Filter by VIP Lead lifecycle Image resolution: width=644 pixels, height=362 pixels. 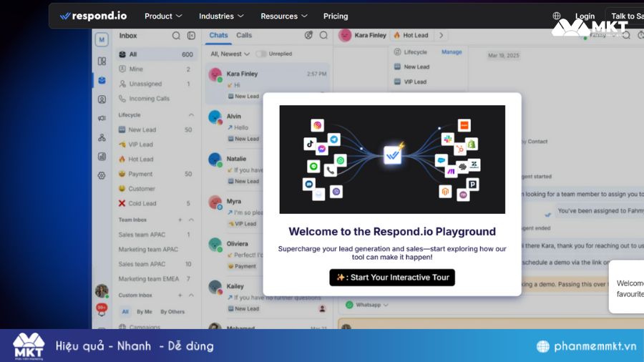(x=156, y=145)
